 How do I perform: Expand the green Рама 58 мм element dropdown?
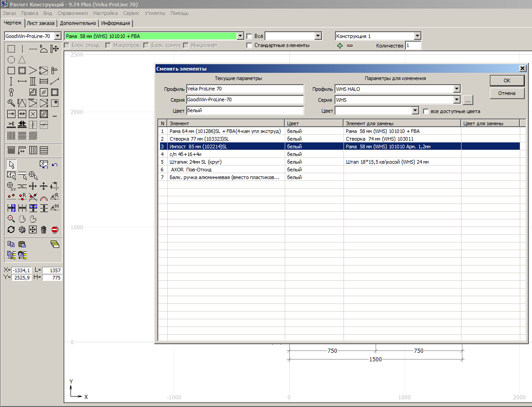pyautogui.click(x=240, y=36)
